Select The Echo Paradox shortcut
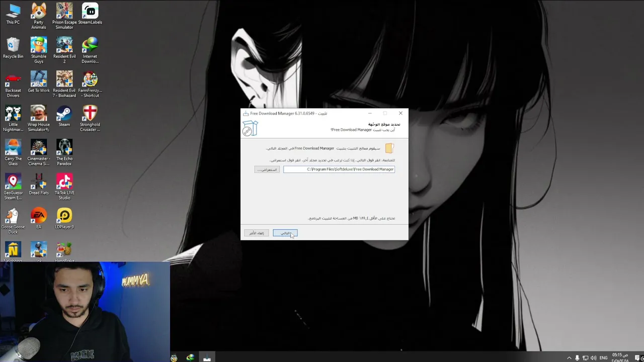This screenshot has width=644, height=362. (x=64, y=153)
